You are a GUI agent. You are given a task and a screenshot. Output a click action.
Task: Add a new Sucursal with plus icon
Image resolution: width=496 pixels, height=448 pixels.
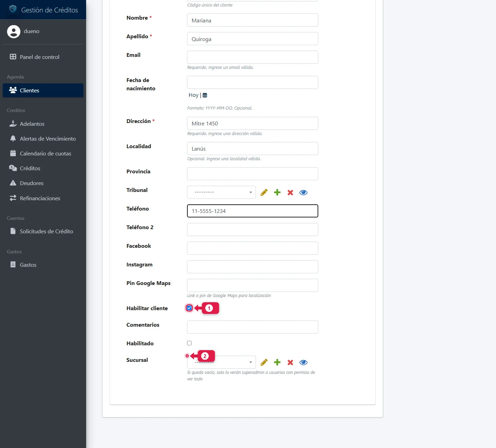277,362
